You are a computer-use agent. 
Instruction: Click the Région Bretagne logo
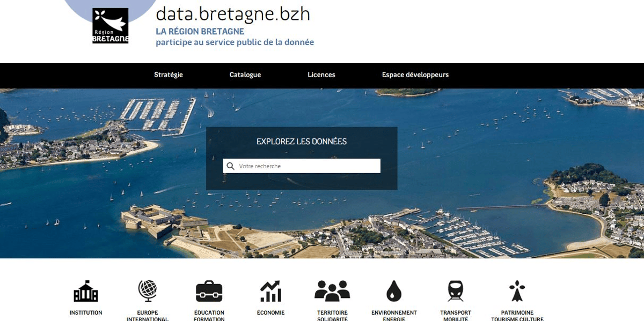111,26
